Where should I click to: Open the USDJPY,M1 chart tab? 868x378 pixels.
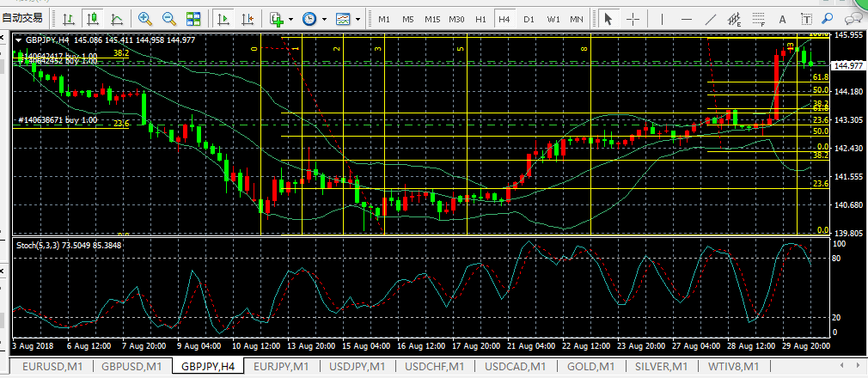point(357,366)
